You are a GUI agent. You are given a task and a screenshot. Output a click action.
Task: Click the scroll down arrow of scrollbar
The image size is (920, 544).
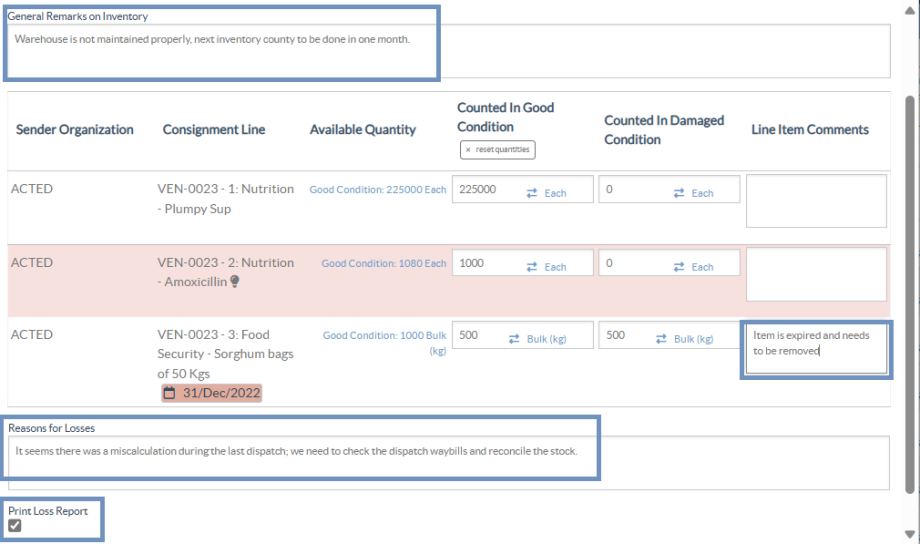[909, 534]
